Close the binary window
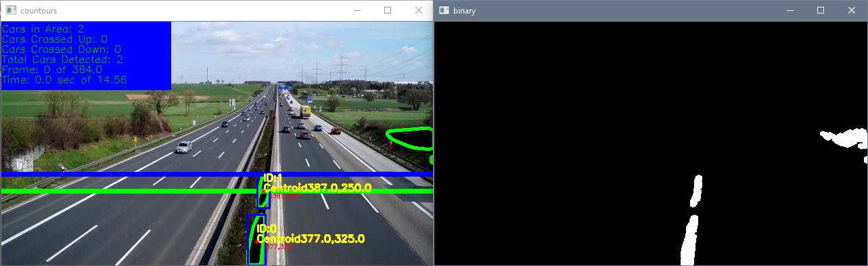 pos(852,11)
